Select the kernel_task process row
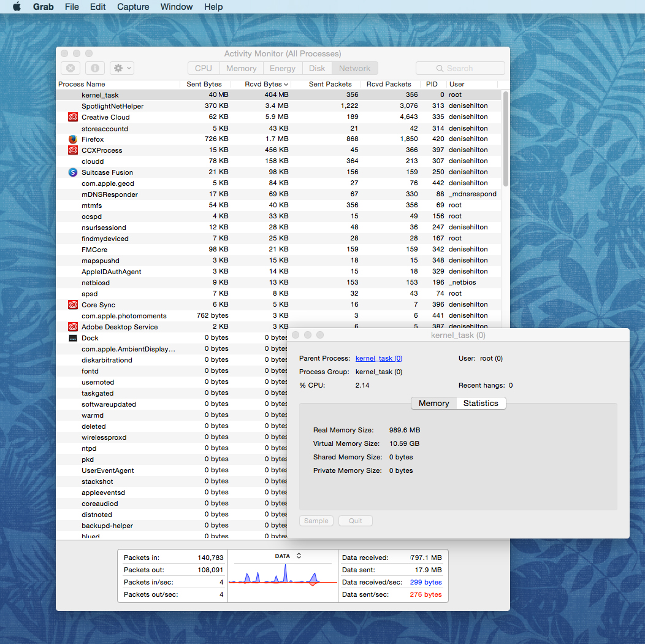The image size is (645, 644). coord(278,94)
